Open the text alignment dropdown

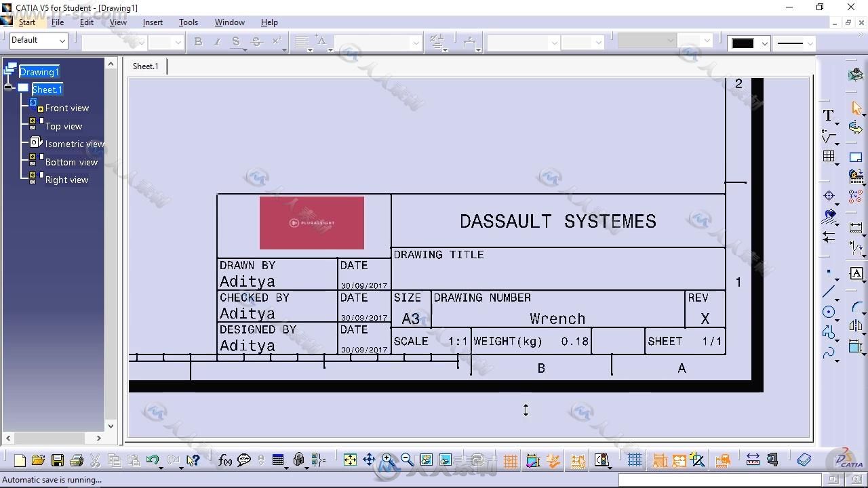point(303,42)
